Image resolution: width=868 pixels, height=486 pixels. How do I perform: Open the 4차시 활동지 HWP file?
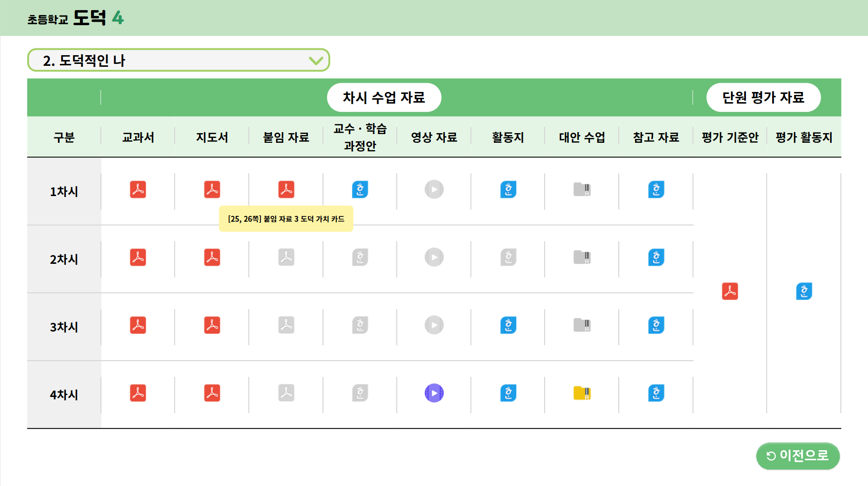(x=508, y=394)
